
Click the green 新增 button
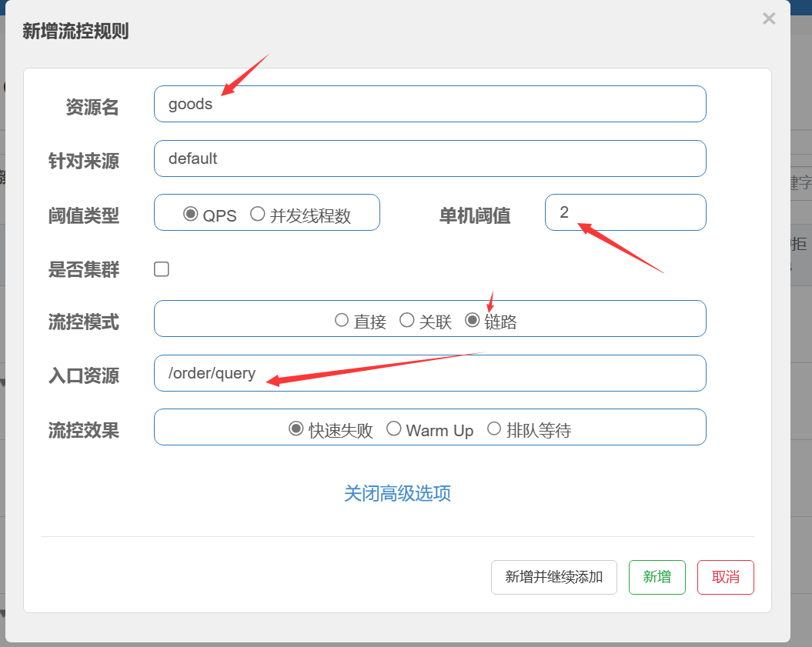tap(657, 577)
